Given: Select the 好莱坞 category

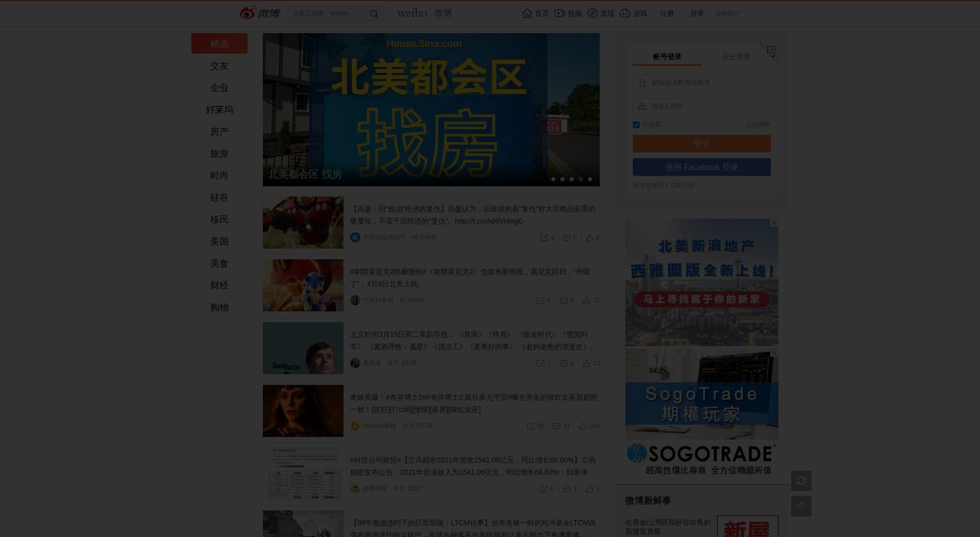Looking at the screenshot, I should tap(219, 110).
